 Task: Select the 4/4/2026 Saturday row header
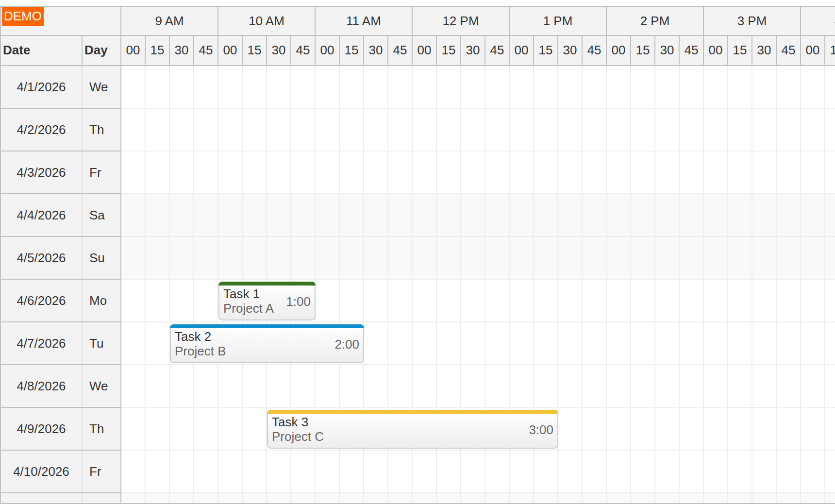coord(41,215)
